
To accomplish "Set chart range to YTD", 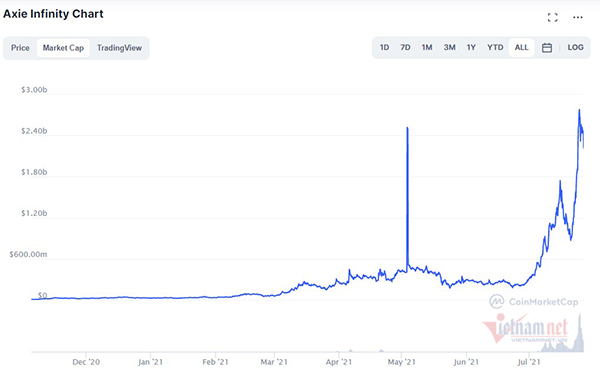I will coord(495,47).
